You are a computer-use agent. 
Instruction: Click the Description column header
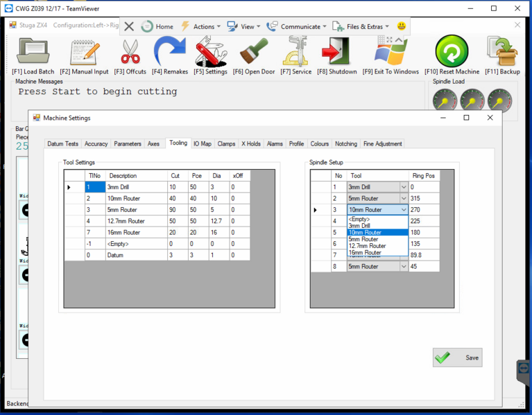137,176
